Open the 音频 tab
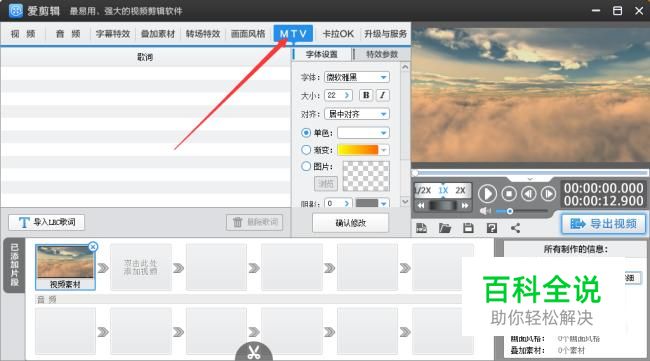The height and width of the screenshot is (361, 650). [68, 34]
